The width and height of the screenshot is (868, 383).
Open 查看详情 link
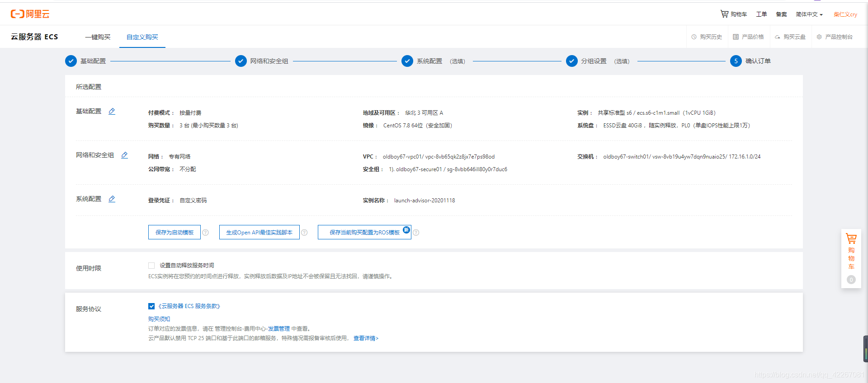(366, 338)
